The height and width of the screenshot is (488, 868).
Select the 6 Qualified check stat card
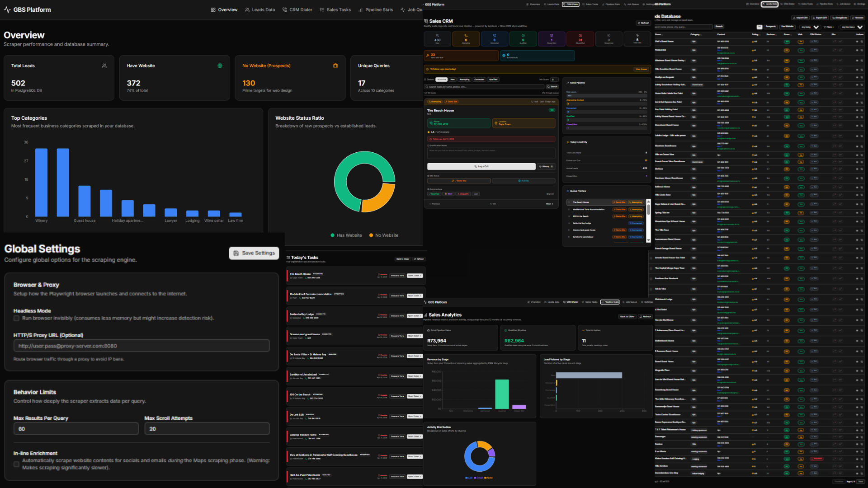523,39
